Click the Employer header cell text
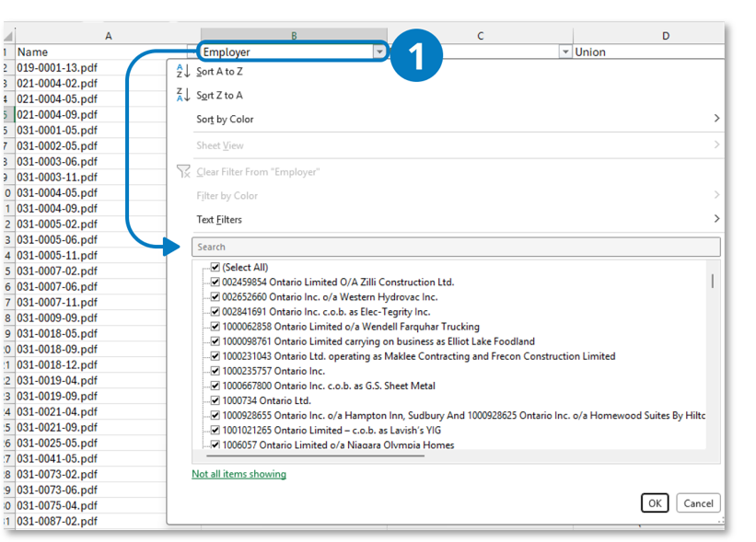 (x=227, y=52)
